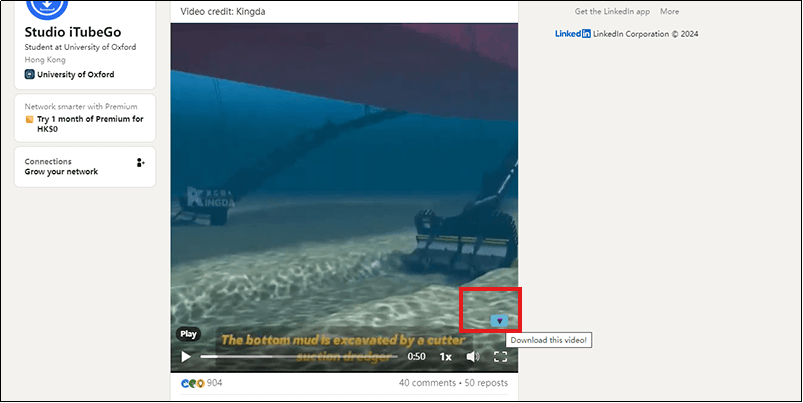Open Get the LinkedIn app link

click(x=612, y=11)
